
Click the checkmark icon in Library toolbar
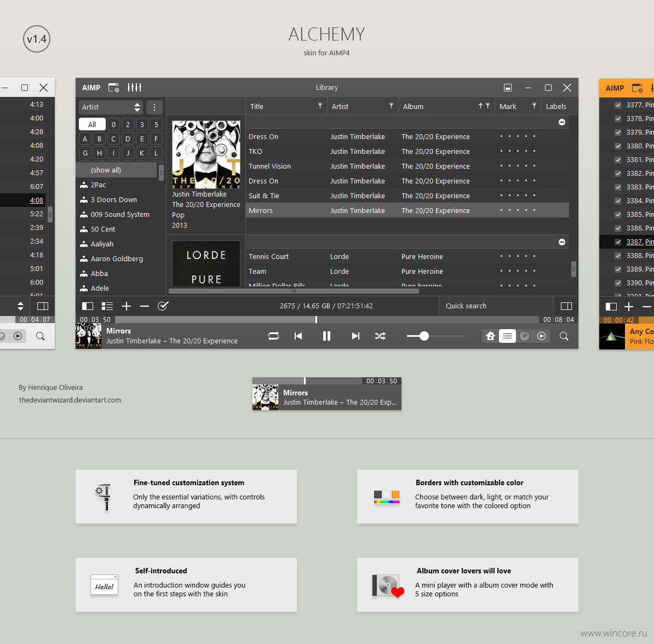[x=163, y=306]
